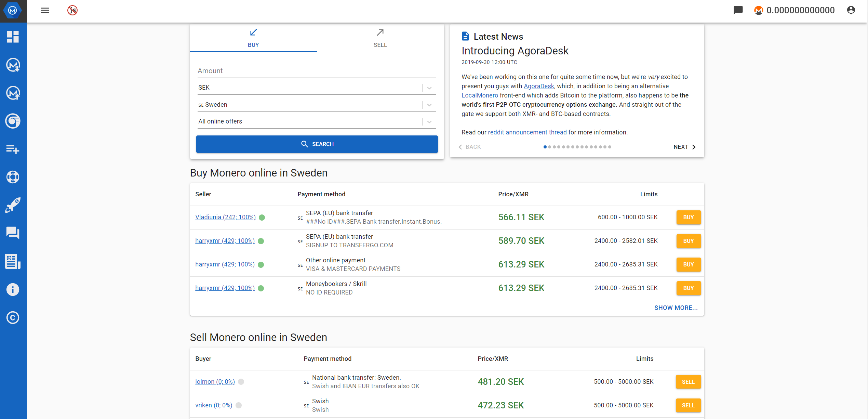The width and height of the screenshot is (868, 419).
Task: Click NEXT button in latest news panel
Action: pyautogui.click(x=685, y=147)
